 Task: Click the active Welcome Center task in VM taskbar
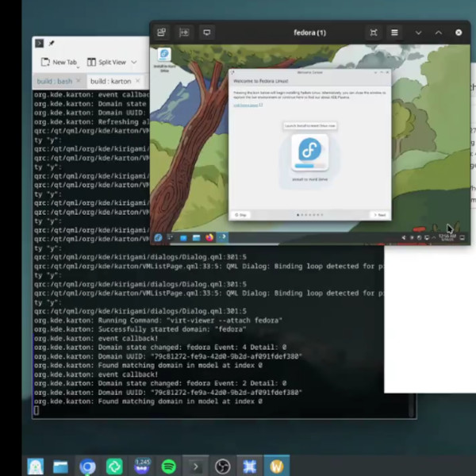coord(222,237)
